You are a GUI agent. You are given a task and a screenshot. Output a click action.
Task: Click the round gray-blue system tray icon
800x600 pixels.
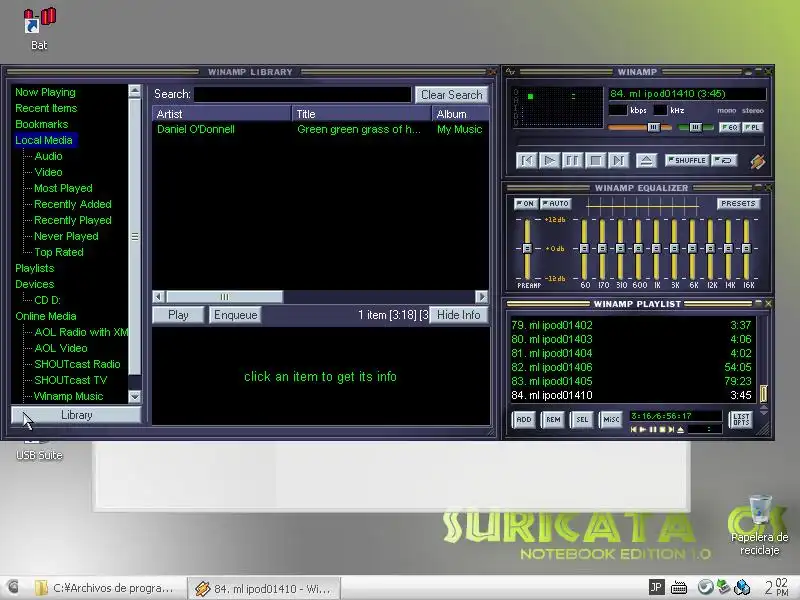tap(705, 587)
